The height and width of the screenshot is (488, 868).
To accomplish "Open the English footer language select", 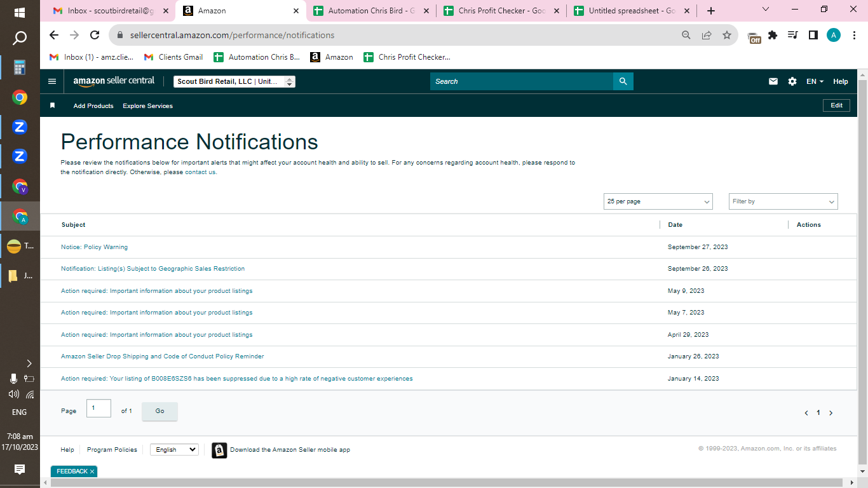I will click(174, 450).
